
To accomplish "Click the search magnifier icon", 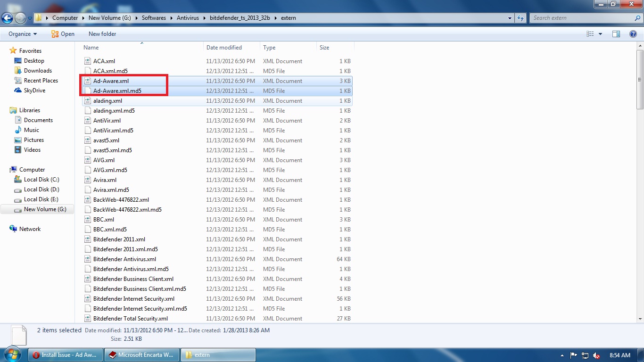I will pos(637,18).
